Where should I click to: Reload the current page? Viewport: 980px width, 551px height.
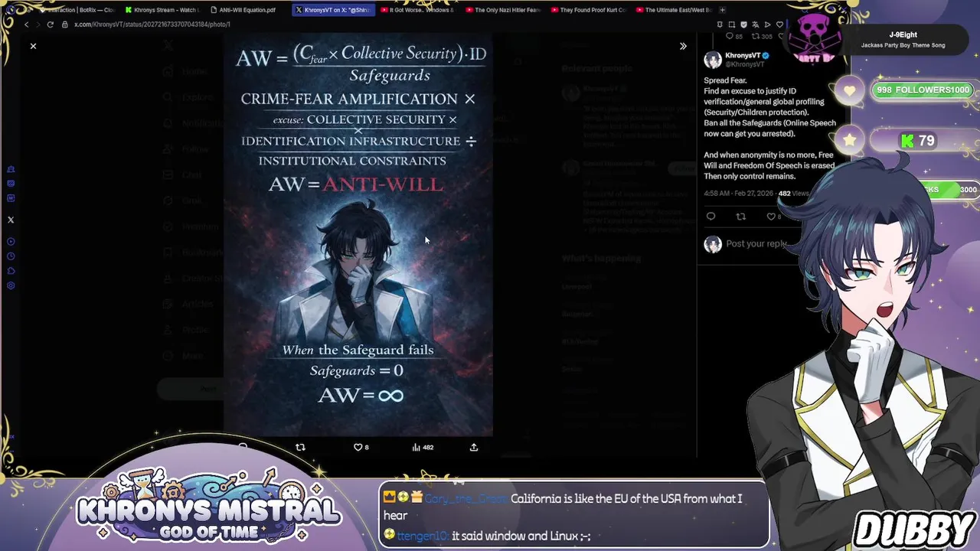51,24
